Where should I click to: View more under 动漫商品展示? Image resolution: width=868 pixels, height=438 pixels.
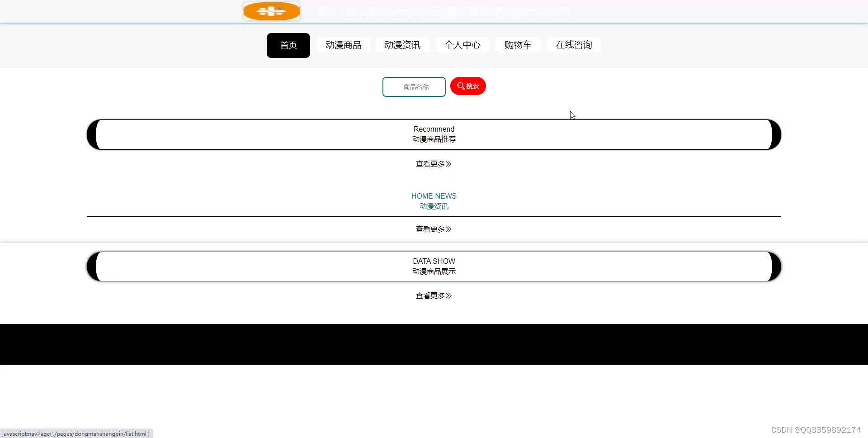(434, 295)
